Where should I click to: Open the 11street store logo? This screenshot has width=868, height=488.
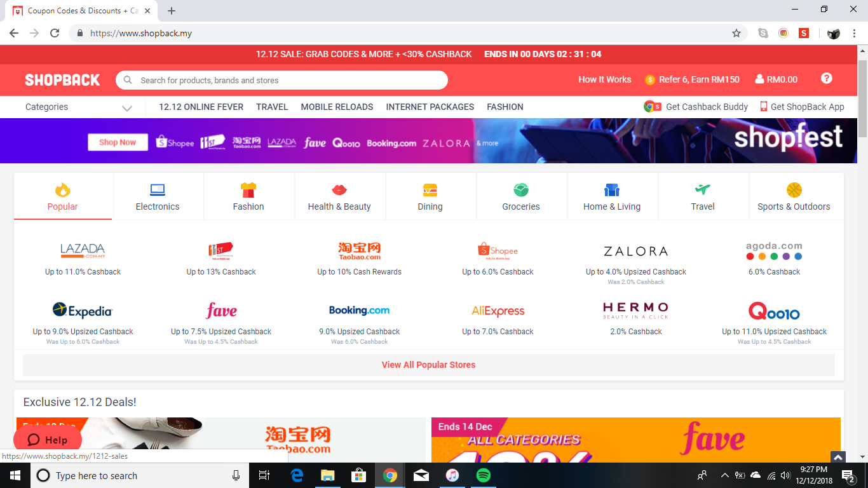(x=221, y=250)
